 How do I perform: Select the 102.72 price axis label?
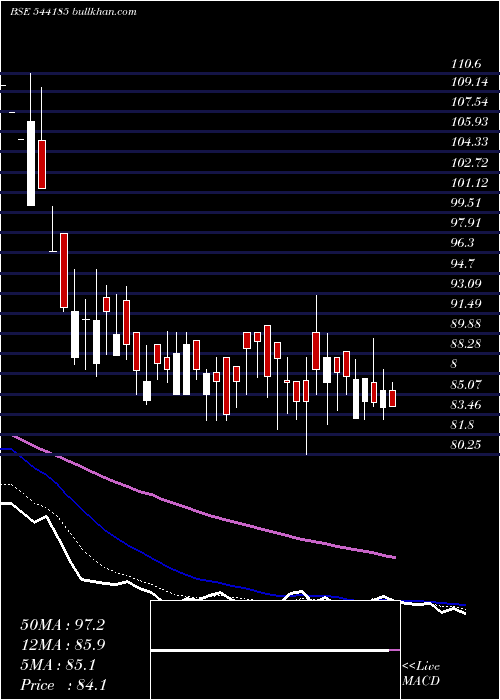470,162
